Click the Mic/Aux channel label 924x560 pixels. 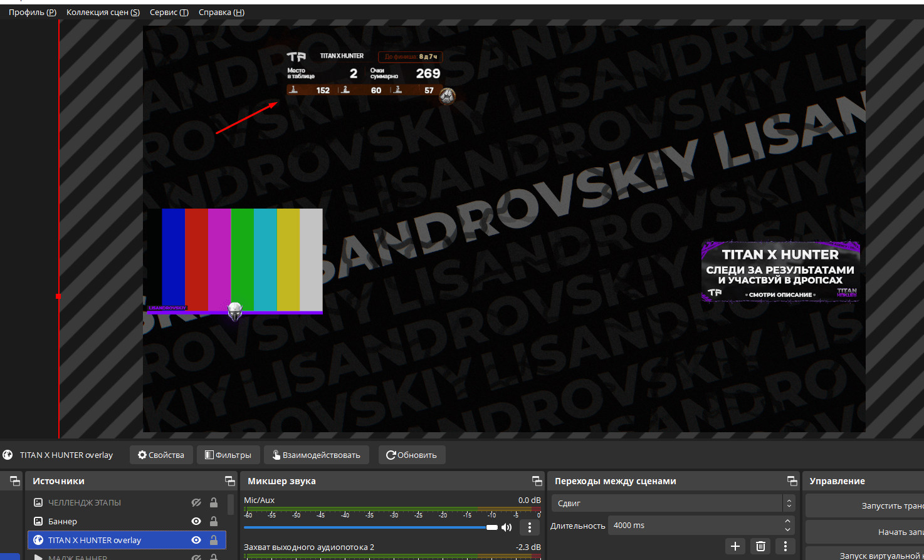click(x=260, y=500)
